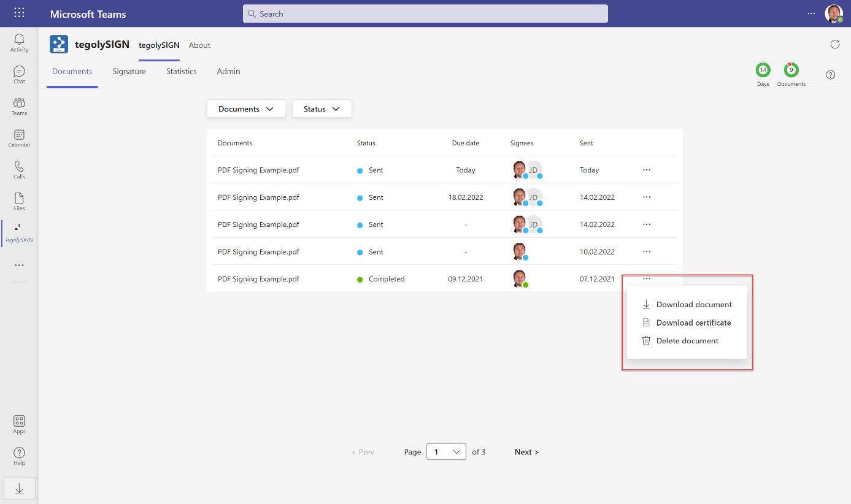
Task: Choose Download certificate from context menu
Action: [687, 323]
